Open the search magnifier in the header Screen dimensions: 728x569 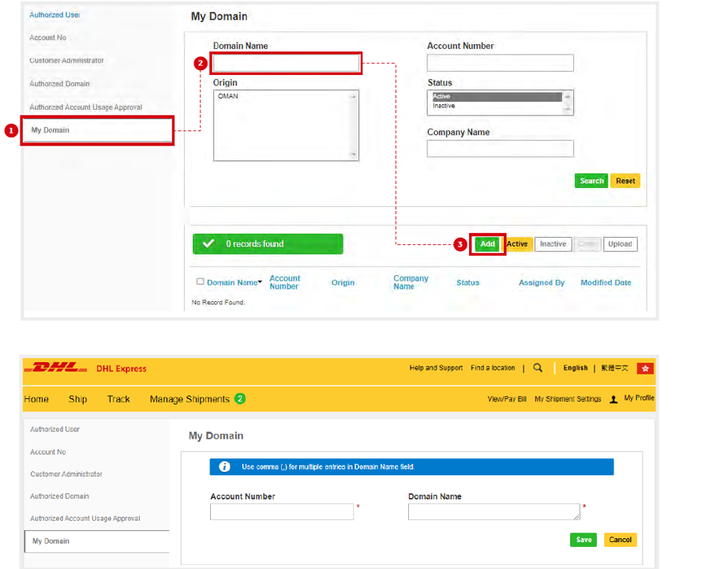(538, 368)
